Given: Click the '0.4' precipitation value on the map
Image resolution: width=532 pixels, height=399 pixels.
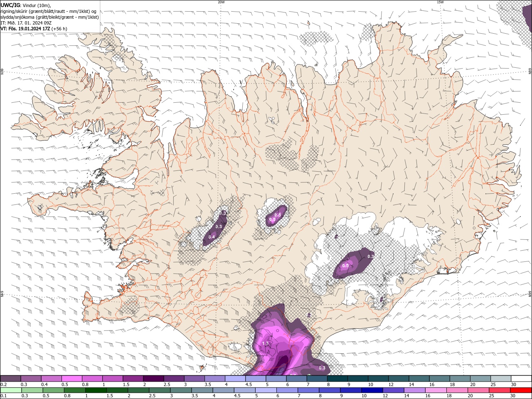Looking at the screenshot, I should (212, 237).
